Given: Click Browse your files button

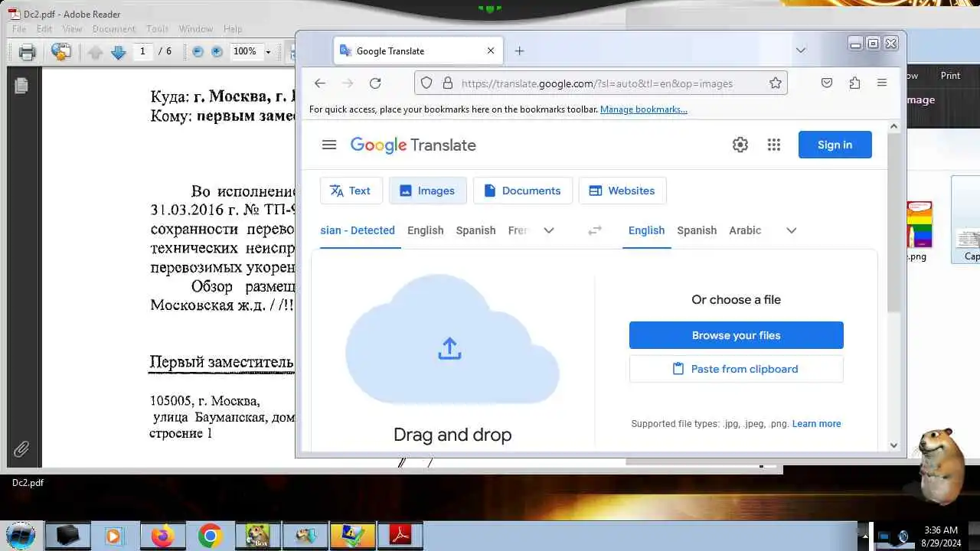Looking at the screenshot, I should [x=737, y=335].
